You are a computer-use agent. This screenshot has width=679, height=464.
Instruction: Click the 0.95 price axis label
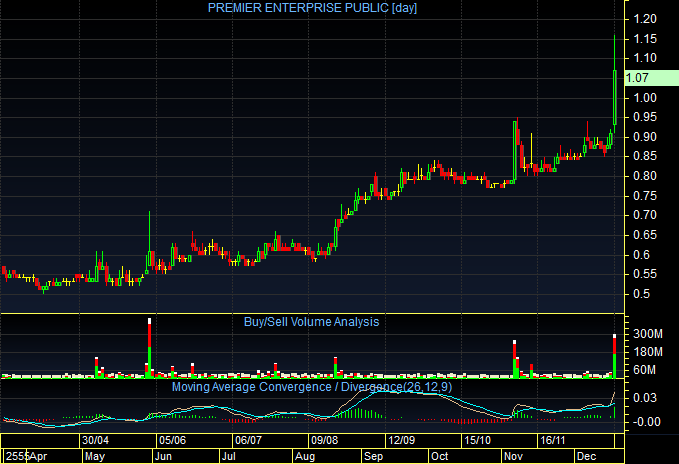[x=645, y=117]
